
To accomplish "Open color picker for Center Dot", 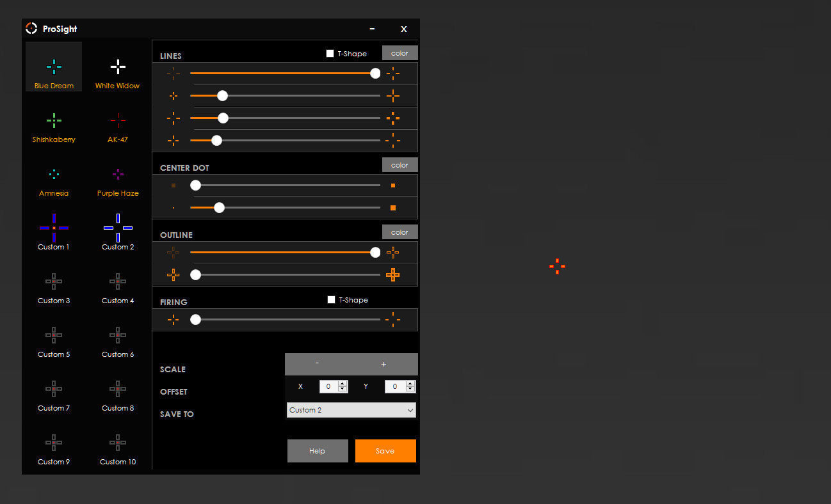I will pos(399,165).
